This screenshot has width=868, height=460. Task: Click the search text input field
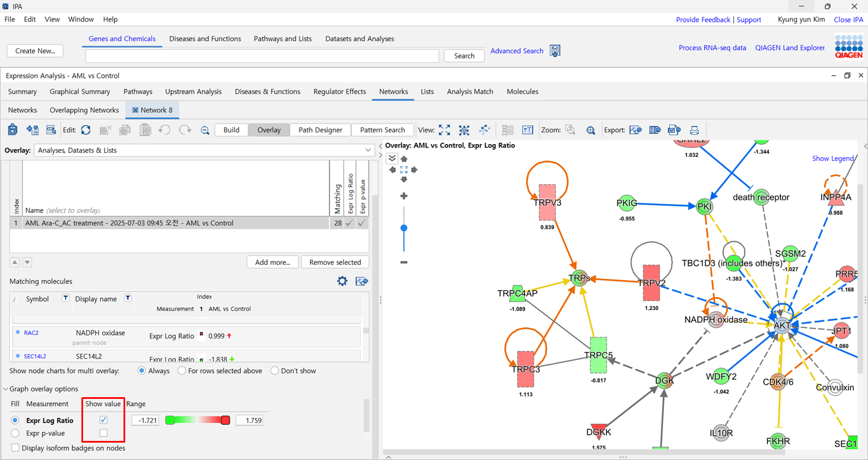262,56
